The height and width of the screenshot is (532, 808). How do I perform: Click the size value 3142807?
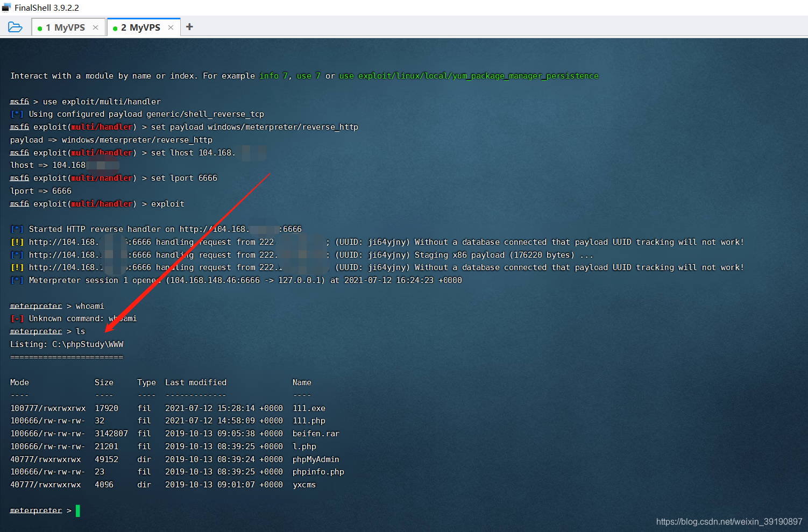[111, 434]
